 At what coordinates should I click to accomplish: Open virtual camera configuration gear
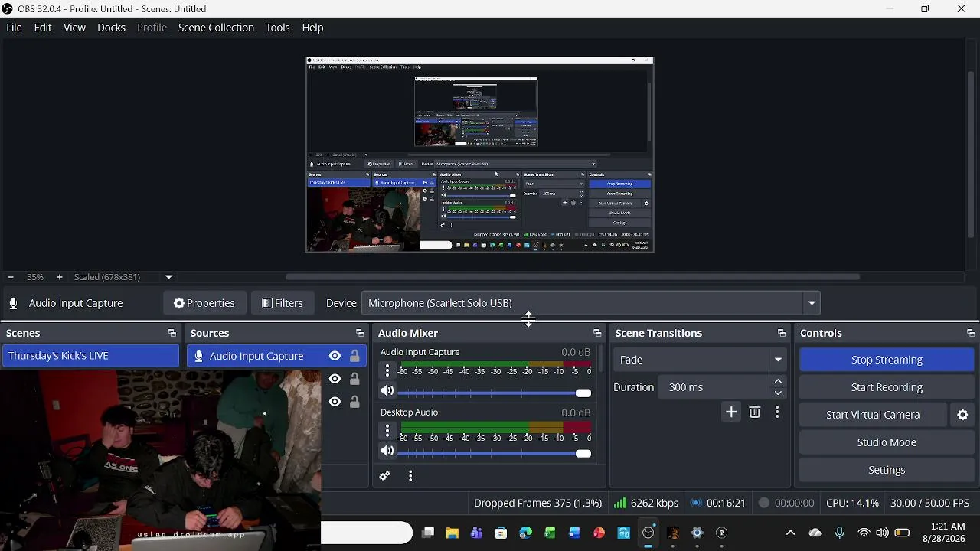coord(963,415)
